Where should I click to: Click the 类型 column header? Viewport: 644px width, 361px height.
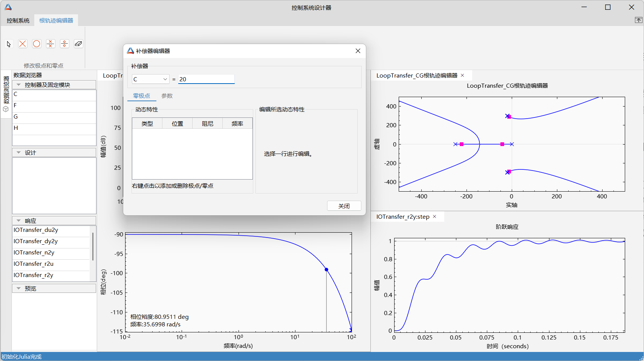pos(147,123)
